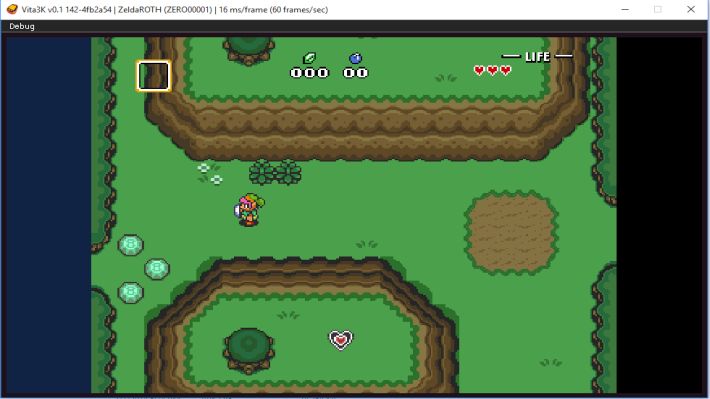
Task: Click the green bush near Link
Action: point(275,172)
